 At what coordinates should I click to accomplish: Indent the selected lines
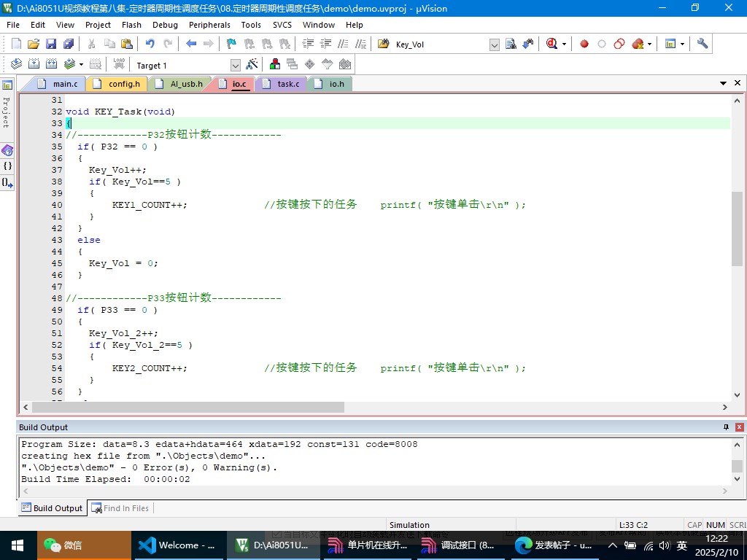(308, 44)
